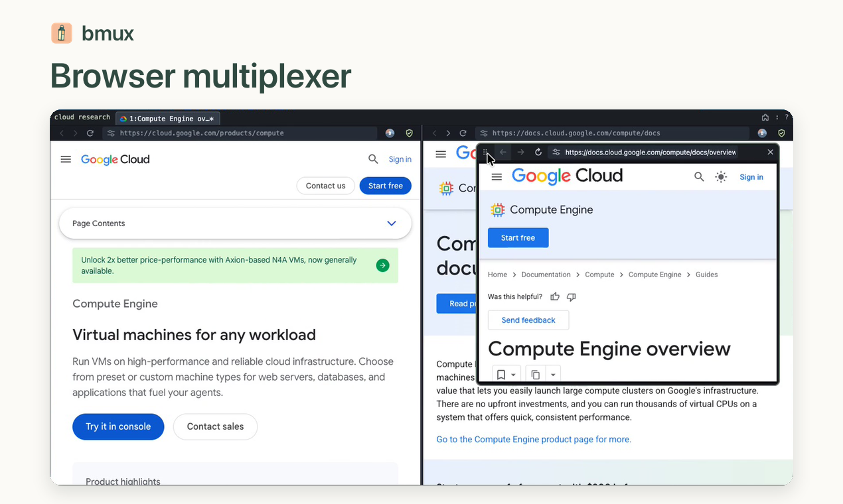The width and height of the screenshot is (843, 504).
Task: Expand the dropdown arrow next to copy
Action: [x=553, y=375]
